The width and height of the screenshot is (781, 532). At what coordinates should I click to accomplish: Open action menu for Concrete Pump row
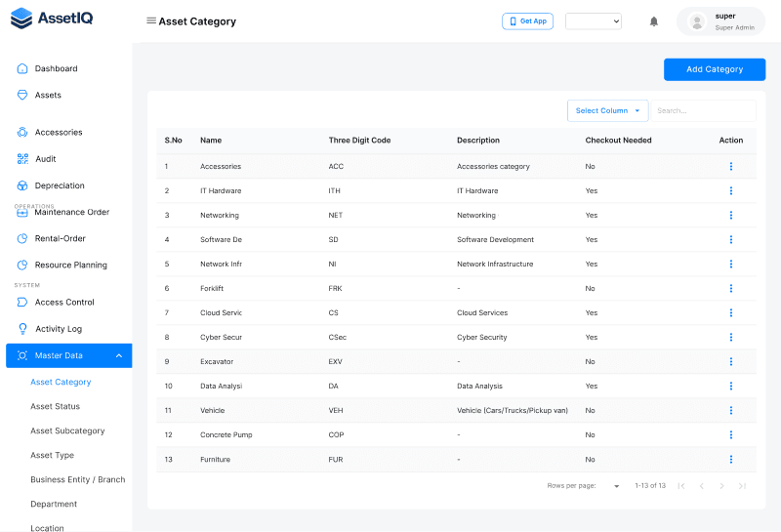click(730, 434)
